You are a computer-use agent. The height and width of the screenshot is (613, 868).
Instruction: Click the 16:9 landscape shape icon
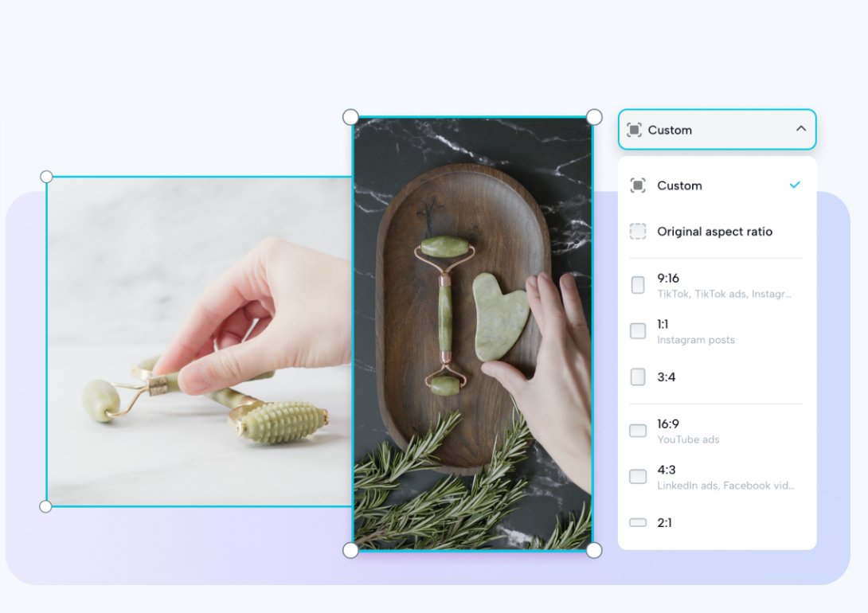638,431
